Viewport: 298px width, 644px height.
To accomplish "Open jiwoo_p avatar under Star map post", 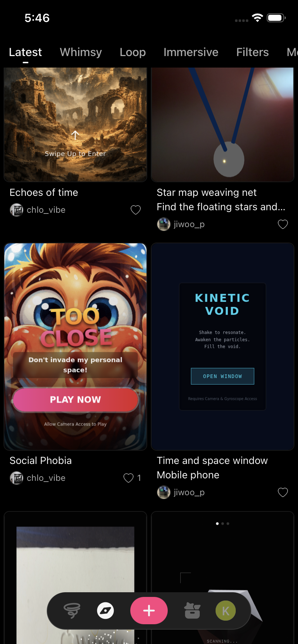I will [164, 224].
